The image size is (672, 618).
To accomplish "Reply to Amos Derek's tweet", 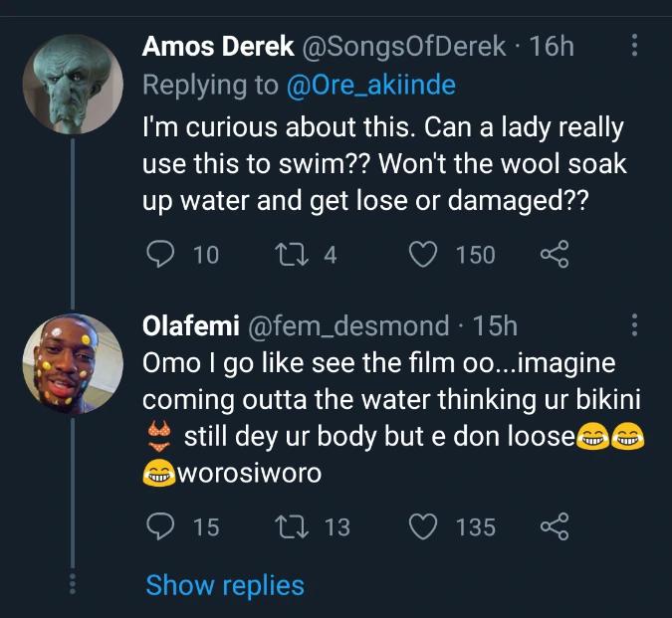I will [x=160, y=255].
